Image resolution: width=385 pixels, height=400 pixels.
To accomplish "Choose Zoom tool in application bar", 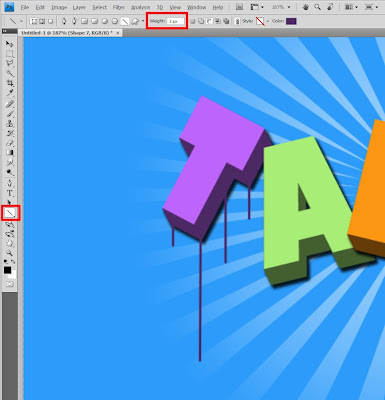I will [318, 7].
